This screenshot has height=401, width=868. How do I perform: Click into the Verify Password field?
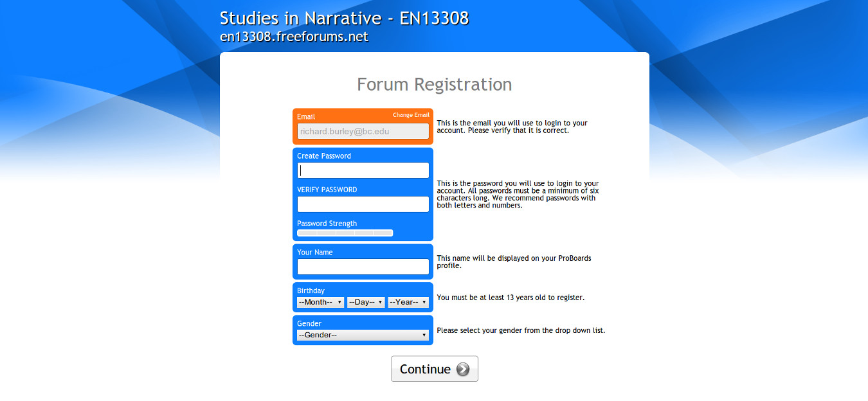(x=363, y=204)
